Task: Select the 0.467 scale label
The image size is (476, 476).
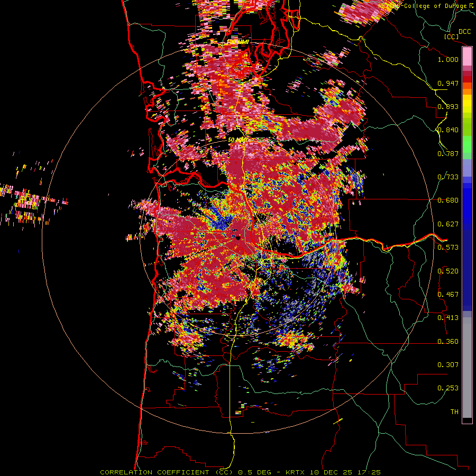Action: click(448, 295)
